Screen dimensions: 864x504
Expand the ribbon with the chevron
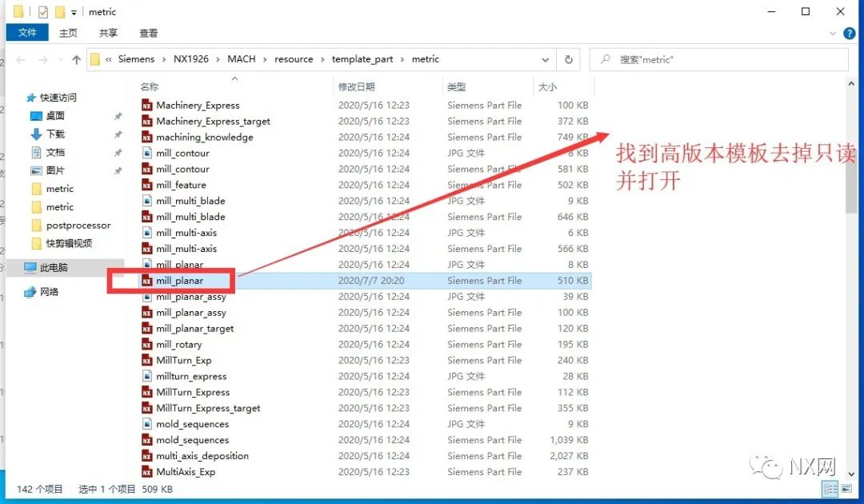click(x=833, y=34)
